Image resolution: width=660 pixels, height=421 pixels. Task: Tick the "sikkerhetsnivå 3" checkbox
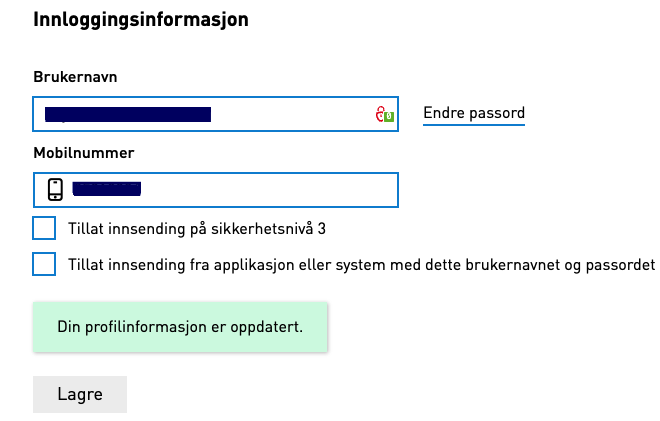(44, 228)
